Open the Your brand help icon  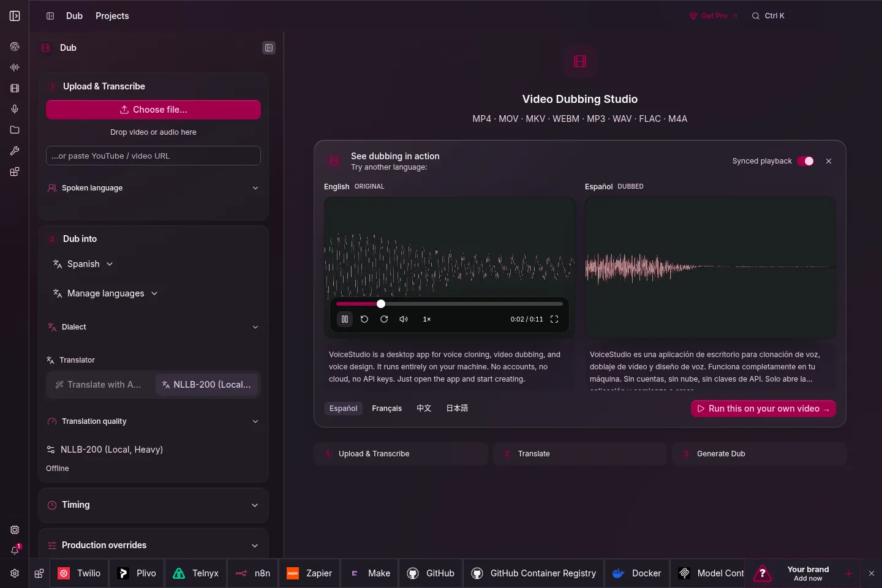coord(763,573)
